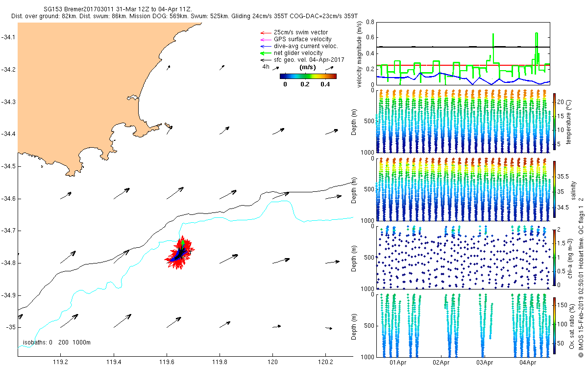This screenshot has height=368, width=588.
Task: Click the 'Ox. sat. ratio (%)' colorbar label
Action: pos(571,326)
